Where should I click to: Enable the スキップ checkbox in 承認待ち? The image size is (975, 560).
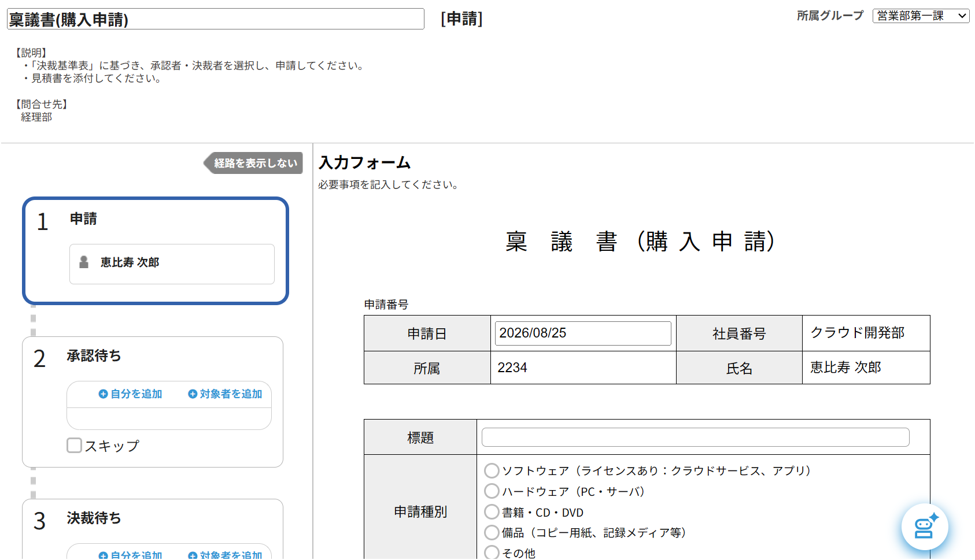pos(74,445)
